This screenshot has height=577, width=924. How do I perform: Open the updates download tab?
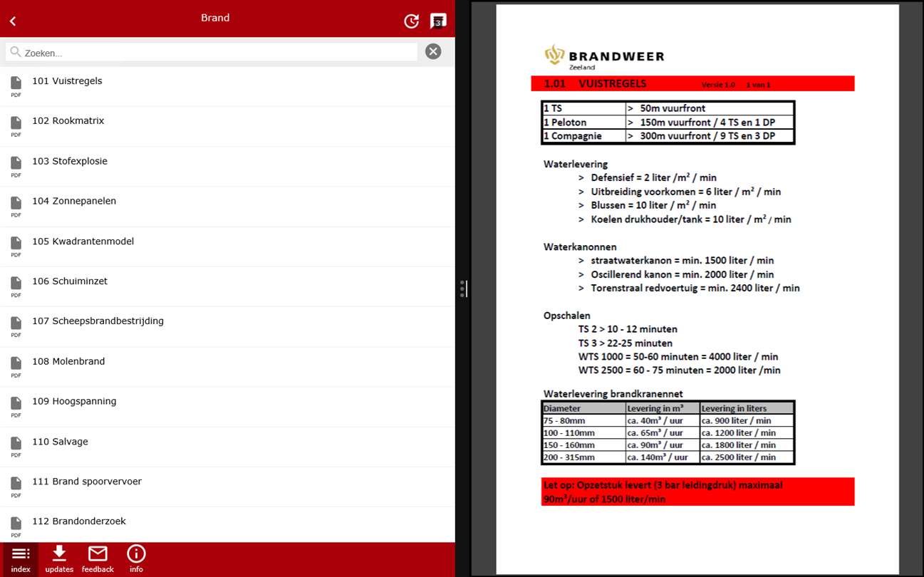coord(59,559)
